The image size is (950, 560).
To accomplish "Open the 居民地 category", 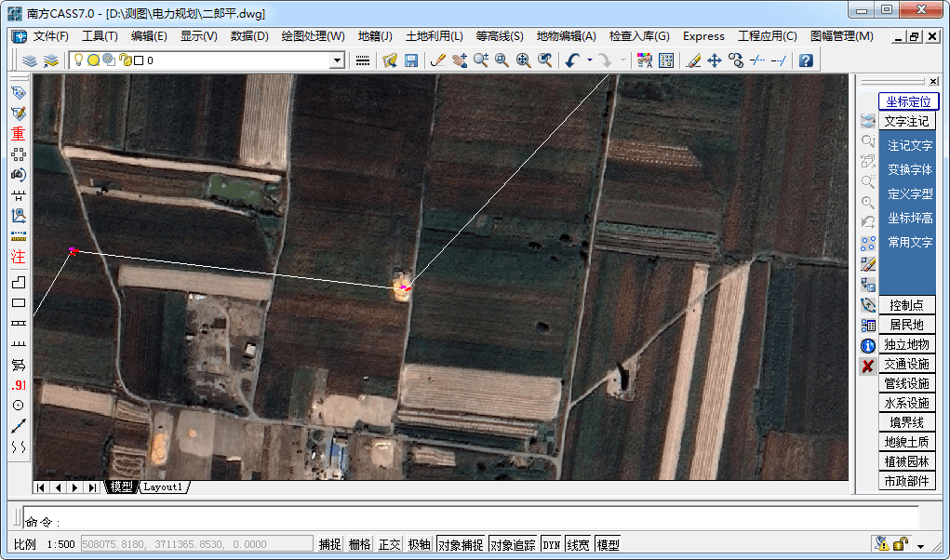I will pos(906,325).
